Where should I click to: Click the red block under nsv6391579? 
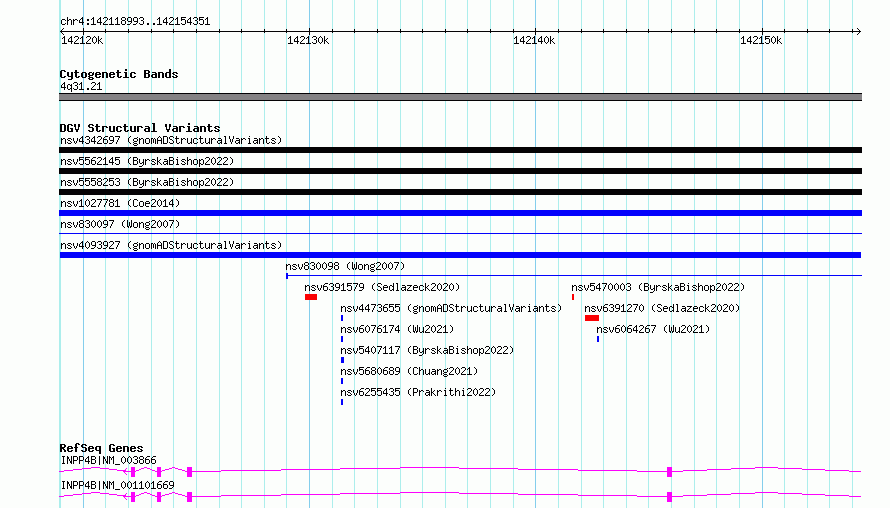[310, 297]
